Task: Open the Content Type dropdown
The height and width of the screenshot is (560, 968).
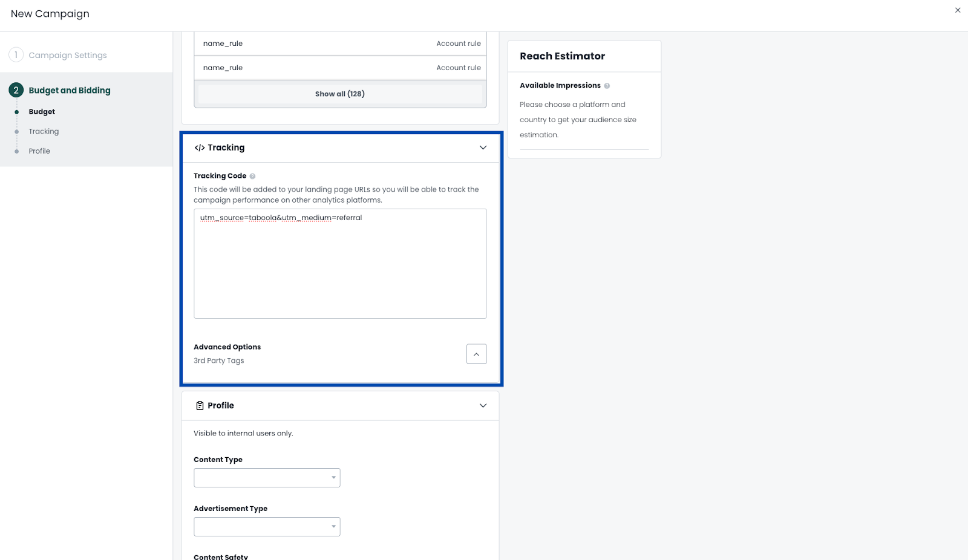Action: tap(267, 478)
